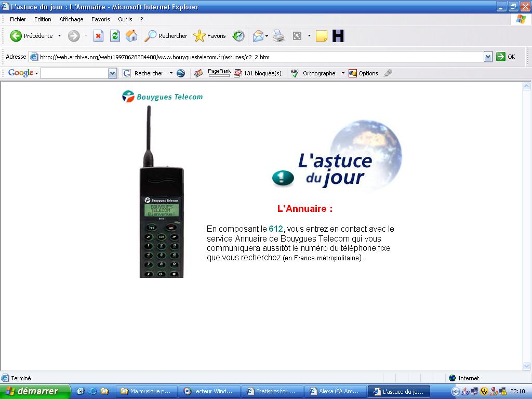Refresh the page with green arrows icon
Image resolution: width=532 pixels, height=399 pixels.
[115, 36]
